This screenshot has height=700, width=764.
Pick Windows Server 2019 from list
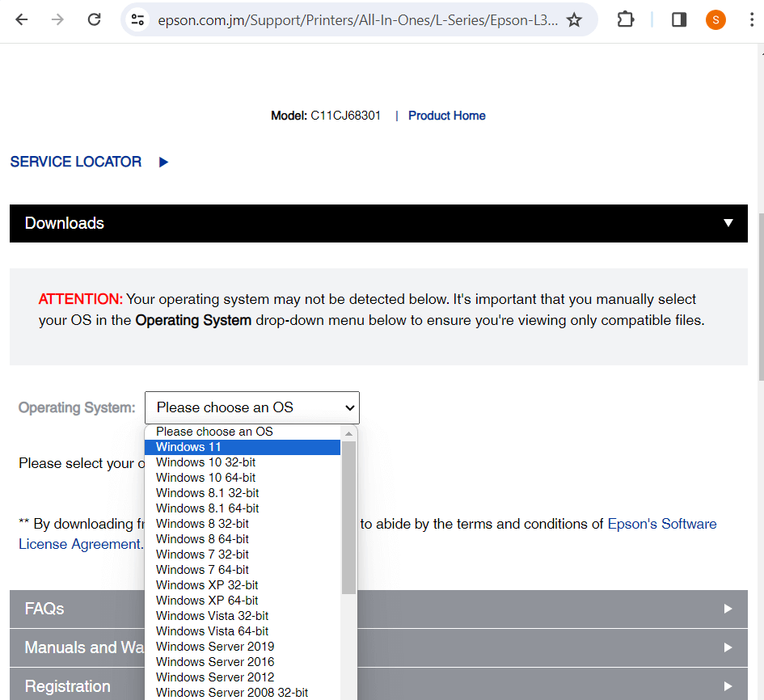click(x=215, y=647)
